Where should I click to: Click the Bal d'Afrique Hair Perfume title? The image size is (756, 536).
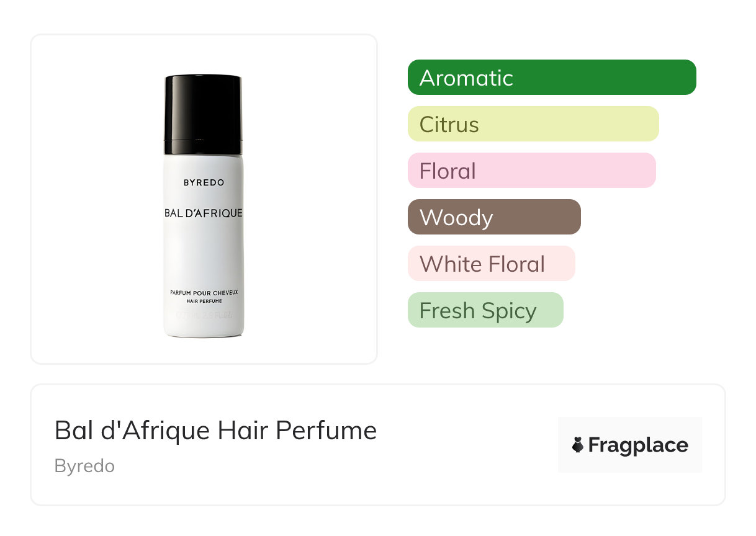click(215, 431)
